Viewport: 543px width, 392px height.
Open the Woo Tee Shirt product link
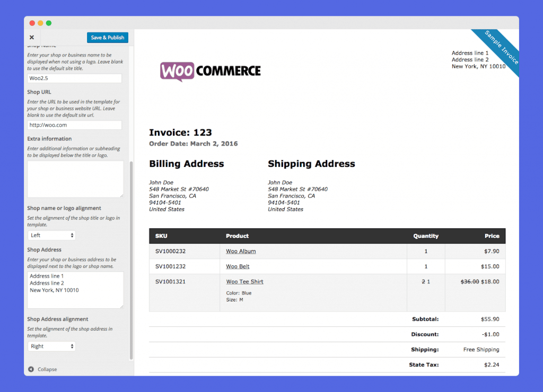(x=244, y=282)
